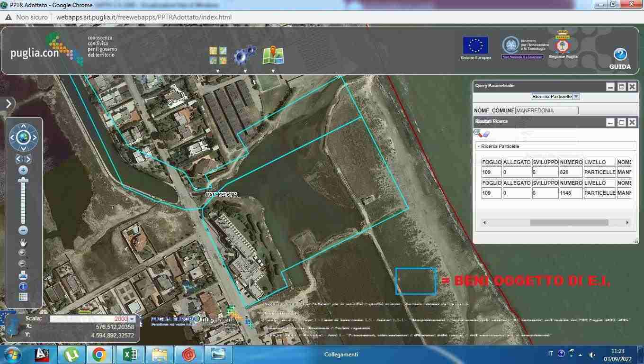Collapse the Ricerca Particelle results section
Screen dimensions: 644x364
click(x=479, y=146)
